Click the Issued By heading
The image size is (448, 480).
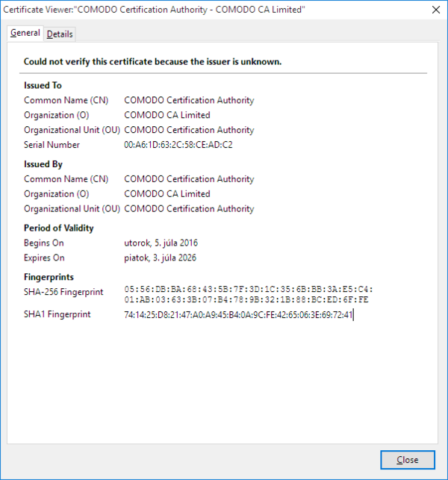pyautogui.click(x=43, y=164)
